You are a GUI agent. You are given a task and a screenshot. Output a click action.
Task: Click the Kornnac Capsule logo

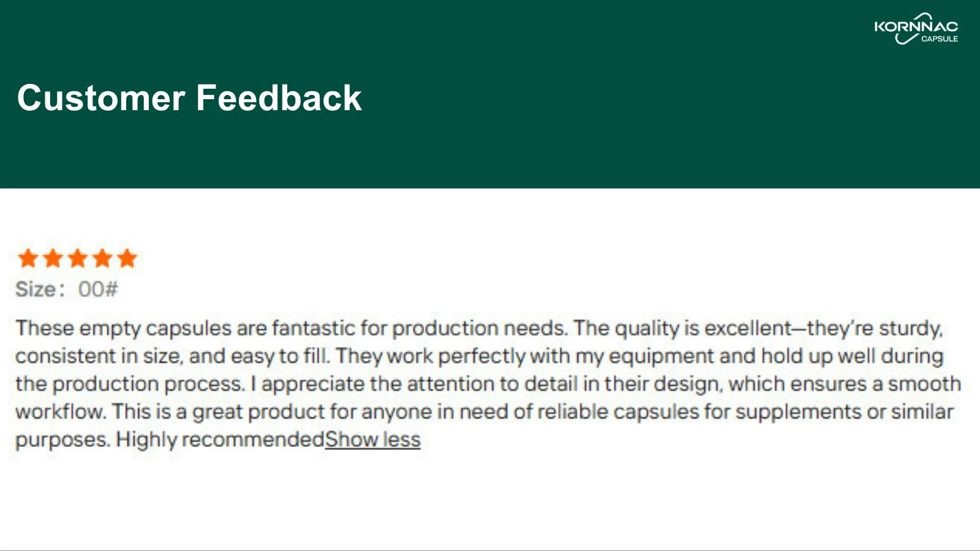pos(916,28)
